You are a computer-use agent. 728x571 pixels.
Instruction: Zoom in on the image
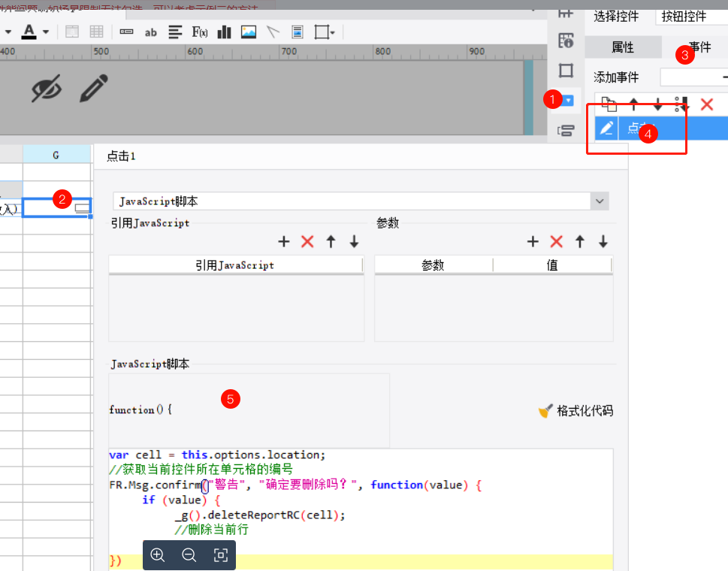click(x=157, y=554)
